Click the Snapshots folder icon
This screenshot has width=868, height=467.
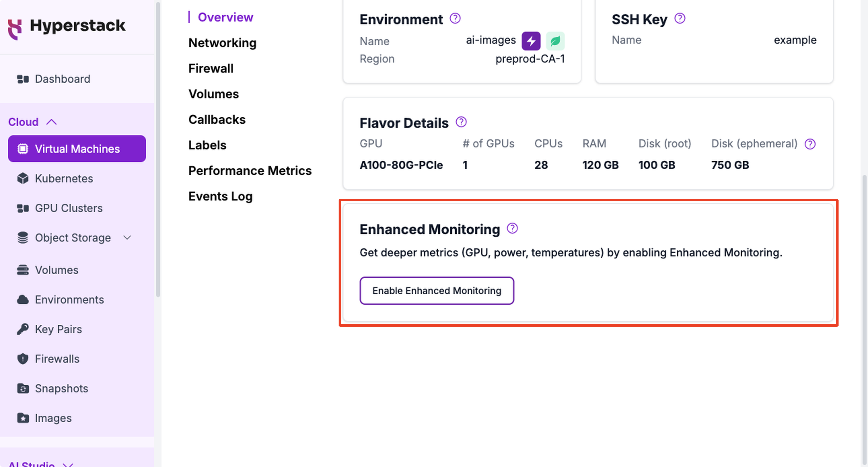[23, 389]
